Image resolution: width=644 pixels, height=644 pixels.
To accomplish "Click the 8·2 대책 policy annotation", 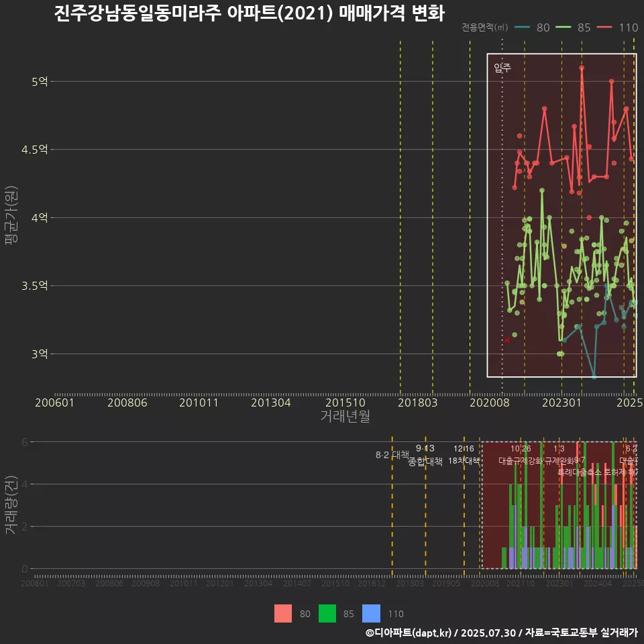I will [x=392, y=455].
